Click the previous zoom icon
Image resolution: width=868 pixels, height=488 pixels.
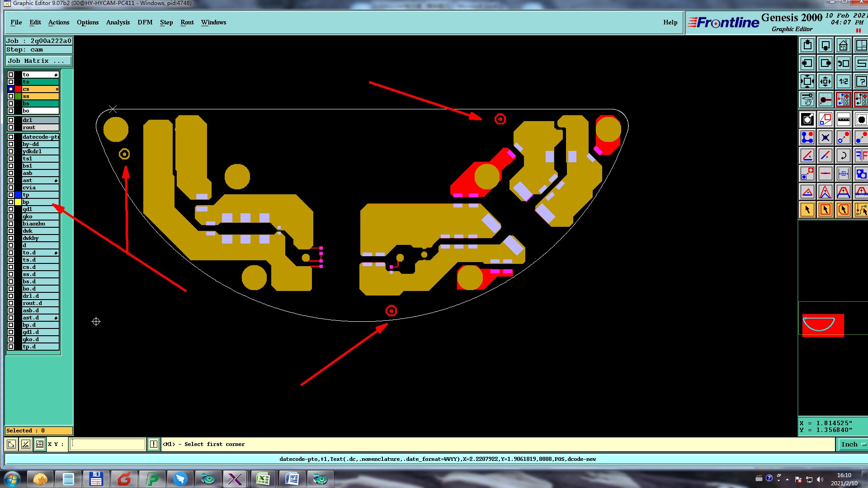click(844, 63)
